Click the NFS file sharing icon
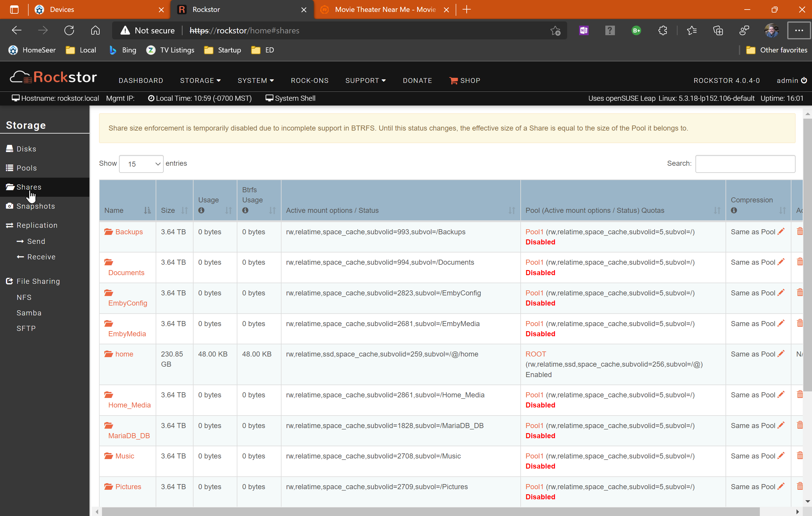 [24, 297]
